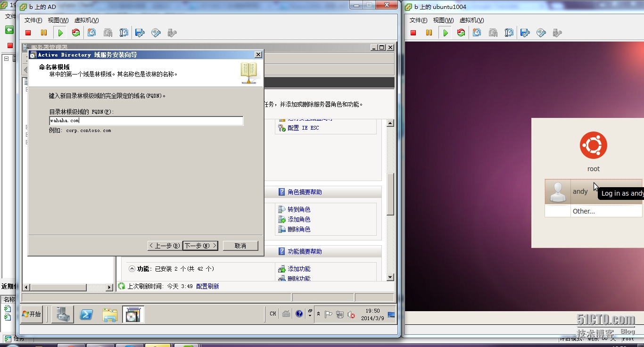Image resolution: width=644 pixels, height=347 pixels.
Task: Open 功能摘要帮助 help link
Action: [x=305, y=251]
